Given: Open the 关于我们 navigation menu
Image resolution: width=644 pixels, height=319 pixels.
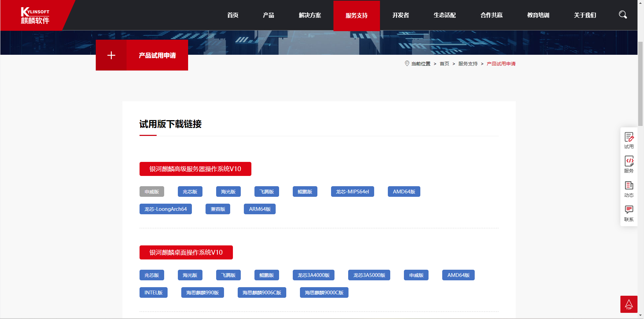Looking at the screenshot, I should coord(585,15).
